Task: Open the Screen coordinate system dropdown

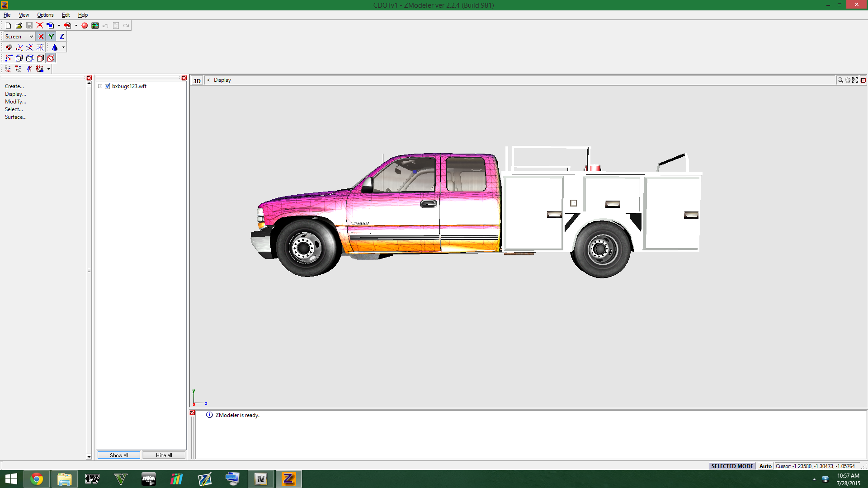Action: pyautogui.click(x=19, y=37)
